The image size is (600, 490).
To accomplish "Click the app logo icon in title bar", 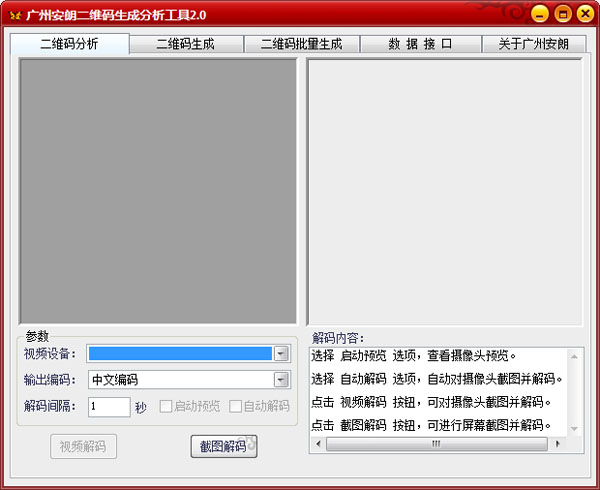I will tap(14, 14).
